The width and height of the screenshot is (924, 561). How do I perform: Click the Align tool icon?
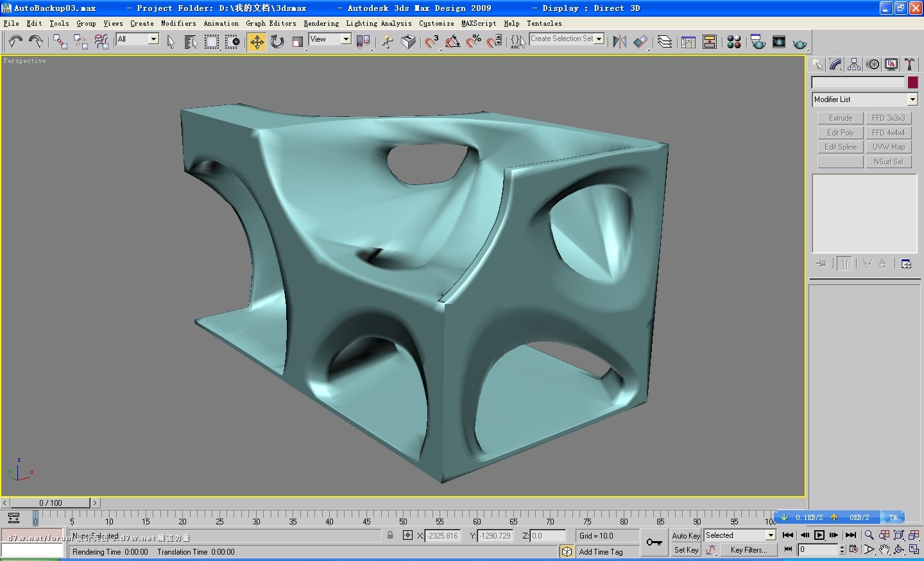pos(640,42)
